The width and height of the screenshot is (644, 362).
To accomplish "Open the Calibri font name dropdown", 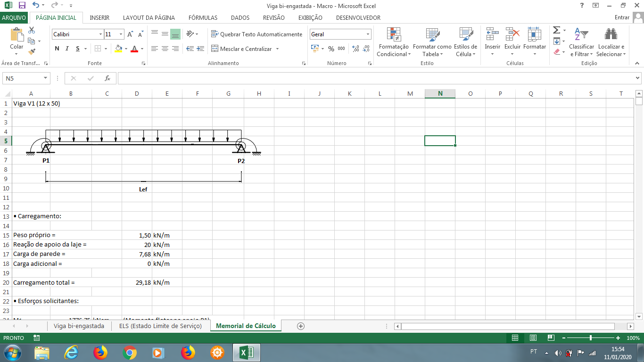I will click(100, 34).
